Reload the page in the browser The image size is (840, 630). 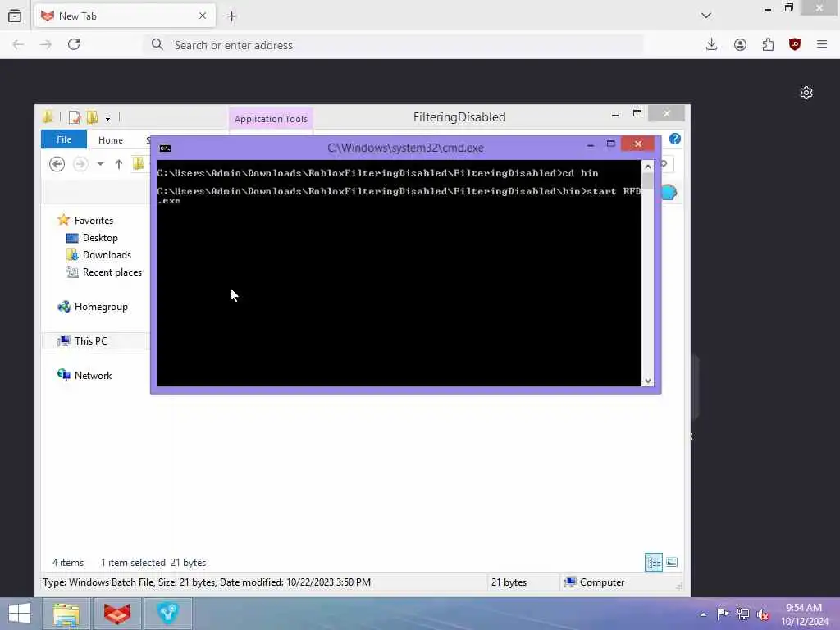[74, 44]
